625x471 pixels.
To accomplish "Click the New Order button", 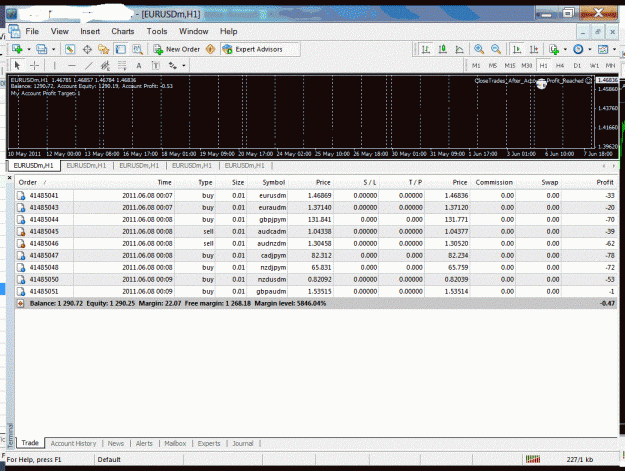I will (x=177, y=49).
